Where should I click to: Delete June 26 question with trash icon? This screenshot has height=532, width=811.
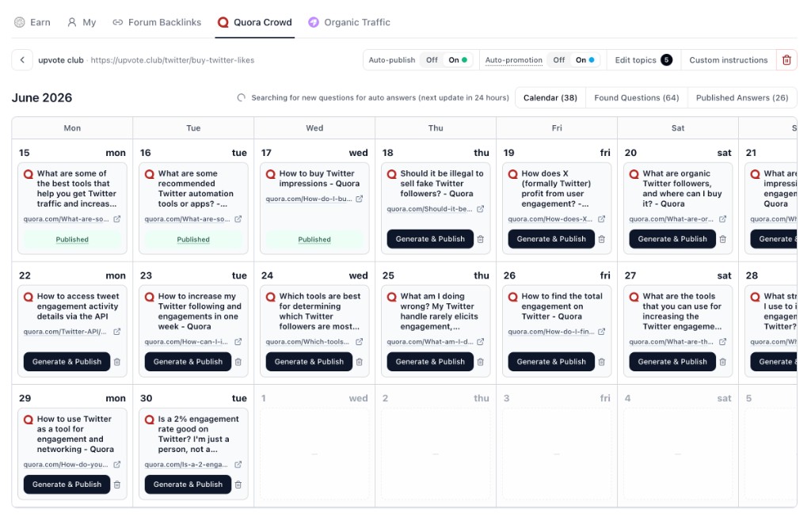pyautogui.click(x=602, y=362)
